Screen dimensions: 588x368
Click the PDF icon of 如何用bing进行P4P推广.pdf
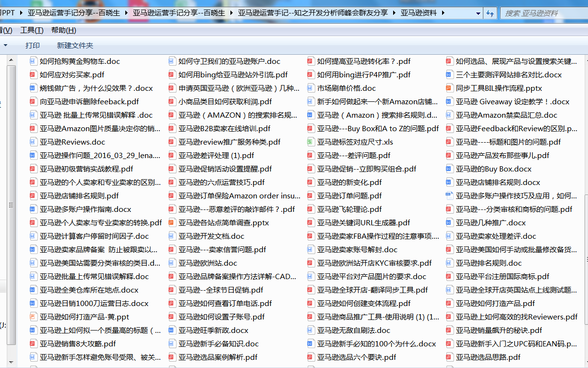point(311,74)
